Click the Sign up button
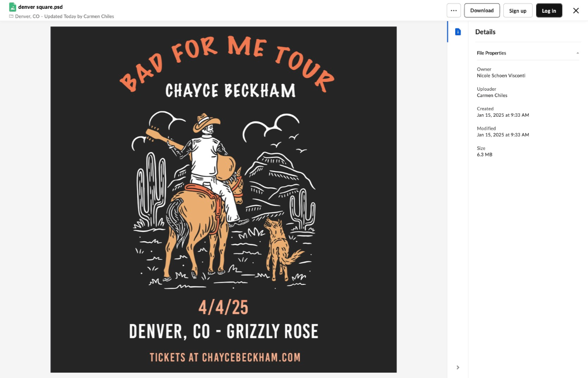Screen dimensions: 588x378 (517, 10)
